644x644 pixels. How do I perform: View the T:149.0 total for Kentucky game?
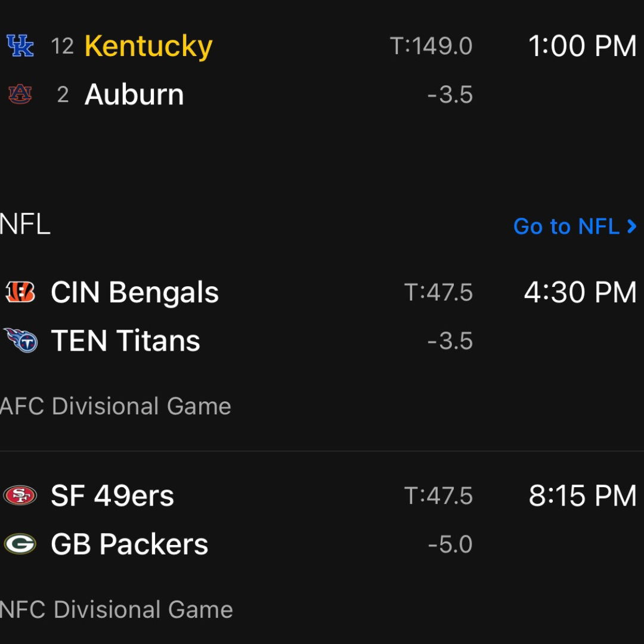click(431, 46)
